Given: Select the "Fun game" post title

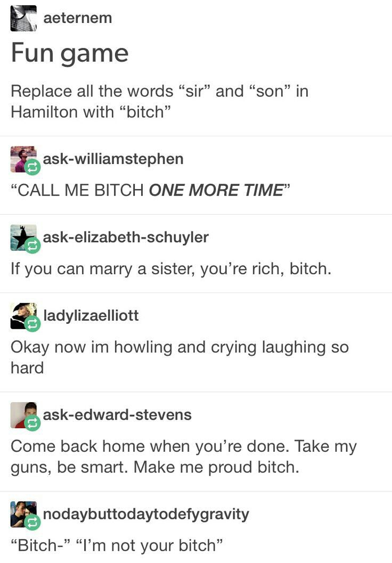Looking at the screenshot, I should pos(70,53).
